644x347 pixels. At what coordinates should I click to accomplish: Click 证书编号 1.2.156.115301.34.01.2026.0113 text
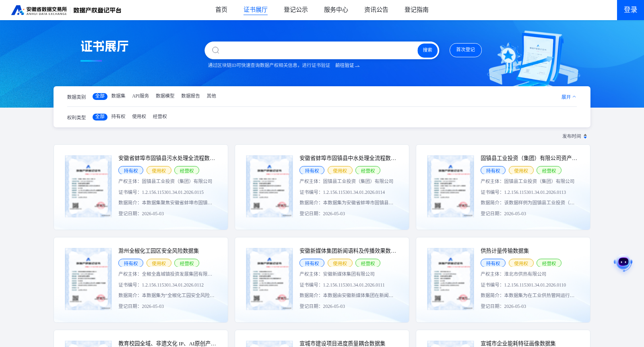[523, 192]
